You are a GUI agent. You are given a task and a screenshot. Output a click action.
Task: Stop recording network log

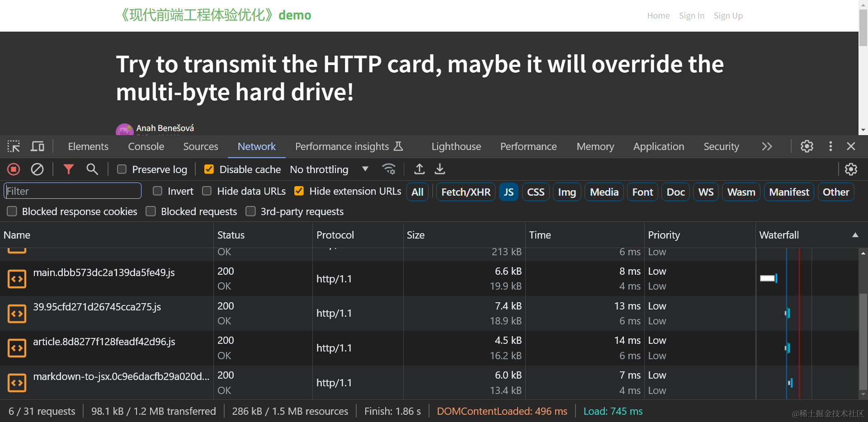(x=14, y=169)
